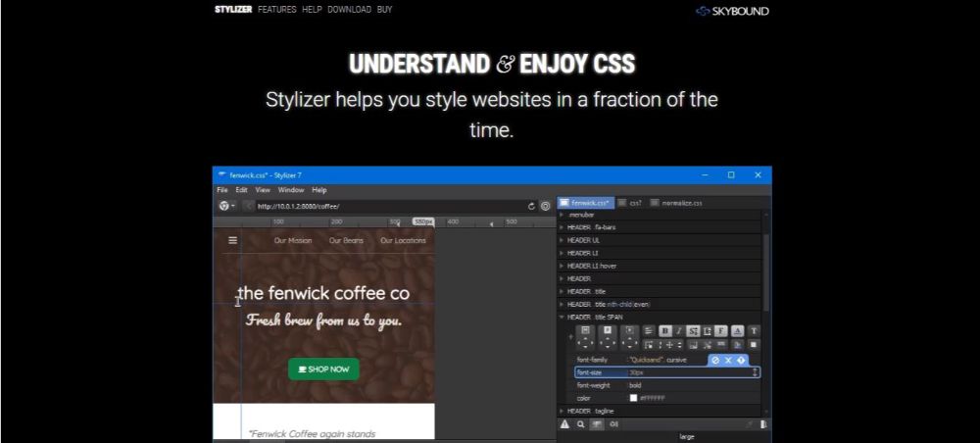Click the first box-model positioning widget

(x=586, y=337)
